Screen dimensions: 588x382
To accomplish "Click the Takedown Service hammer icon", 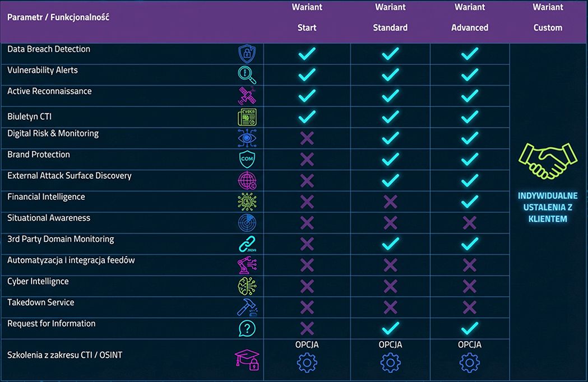I will pyautogui.click(x=247, y=307).
